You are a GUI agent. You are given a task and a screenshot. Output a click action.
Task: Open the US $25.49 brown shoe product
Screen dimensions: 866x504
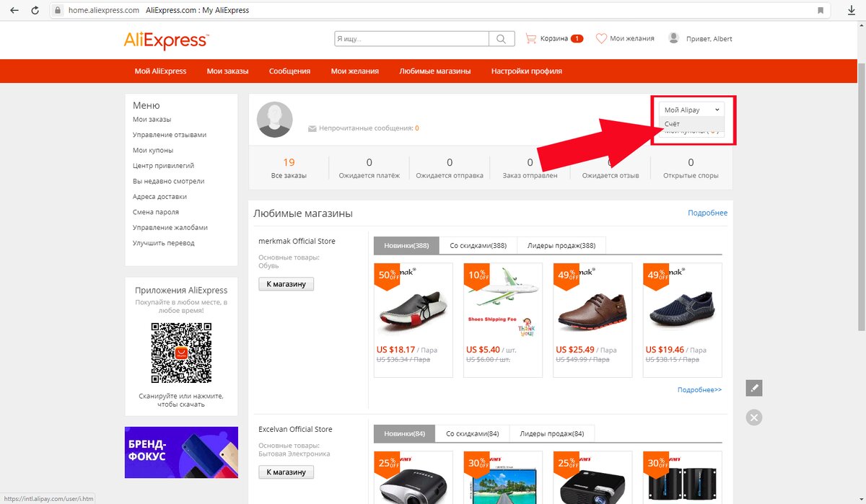point(592,320)
